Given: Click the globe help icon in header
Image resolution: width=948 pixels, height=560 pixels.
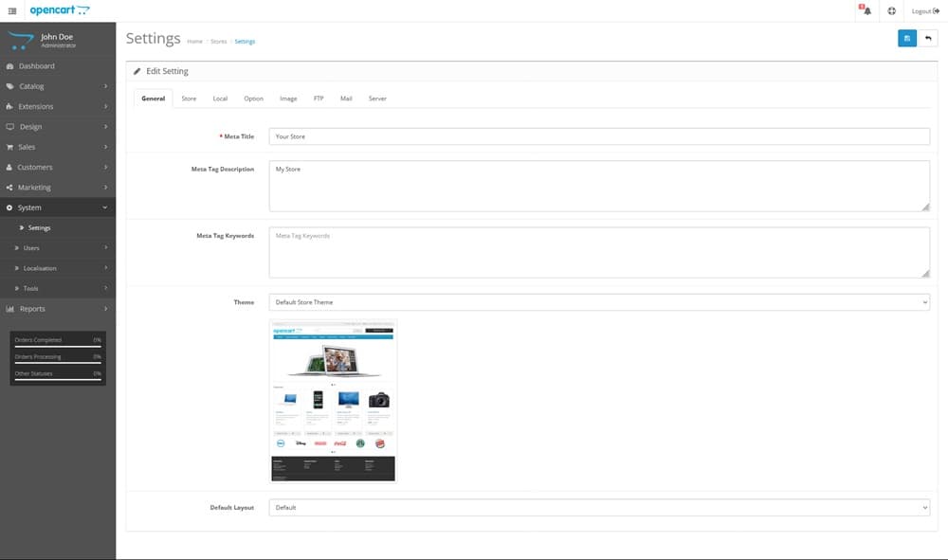Looking at the screenshot, I should 892,10.
